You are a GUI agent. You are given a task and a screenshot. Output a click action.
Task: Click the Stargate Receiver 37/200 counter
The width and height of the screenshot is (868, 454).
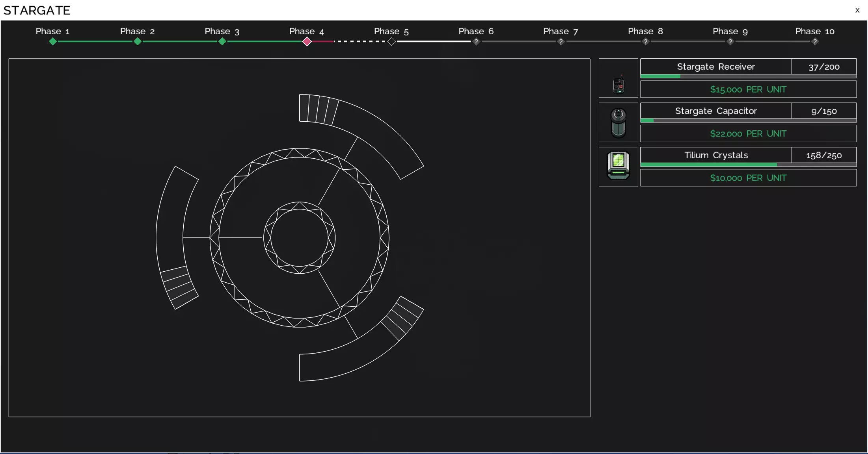pos(823,67)
